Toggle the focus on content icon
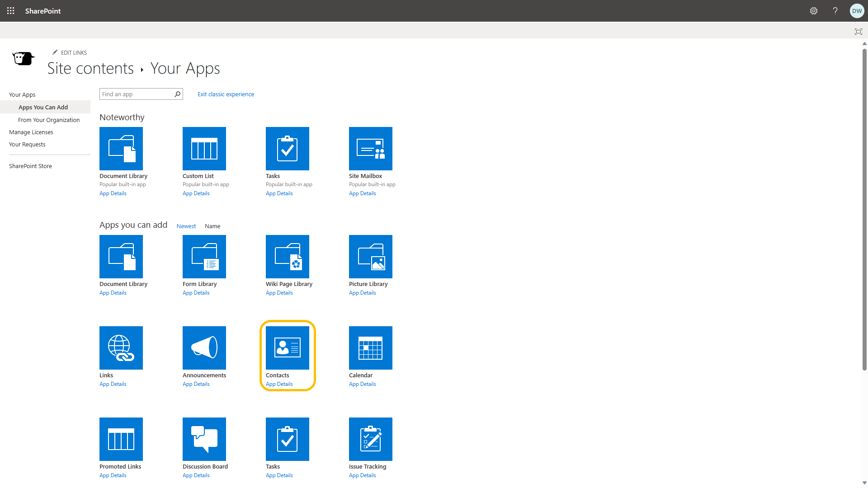 click(858, 31)
